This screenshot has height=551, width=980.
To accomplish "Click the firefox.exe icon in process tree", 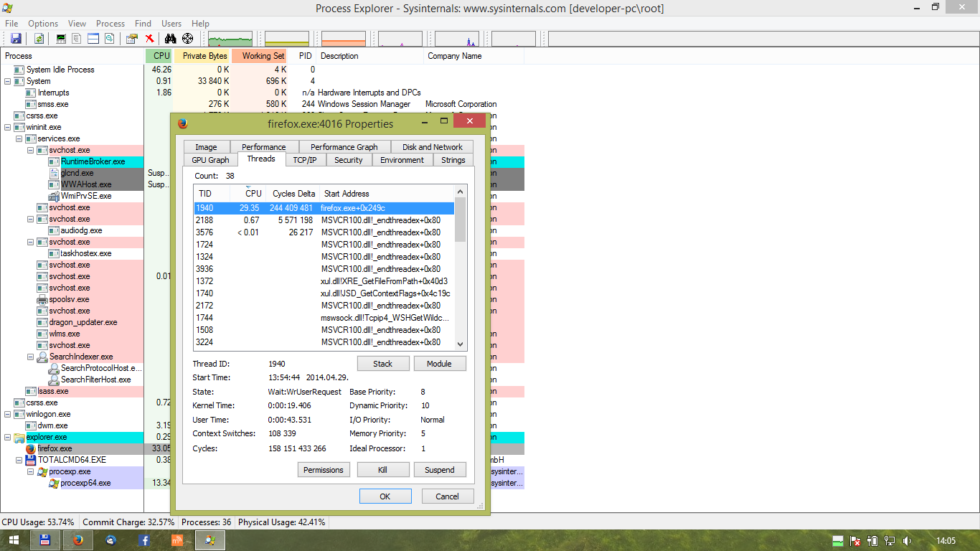I will (x=31, y=448).
